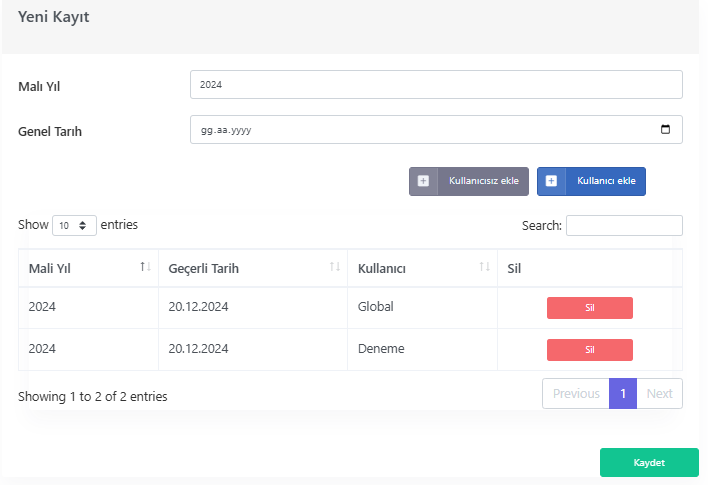Go to Previous page
708x485 pixels.
(x=576, y=393)
